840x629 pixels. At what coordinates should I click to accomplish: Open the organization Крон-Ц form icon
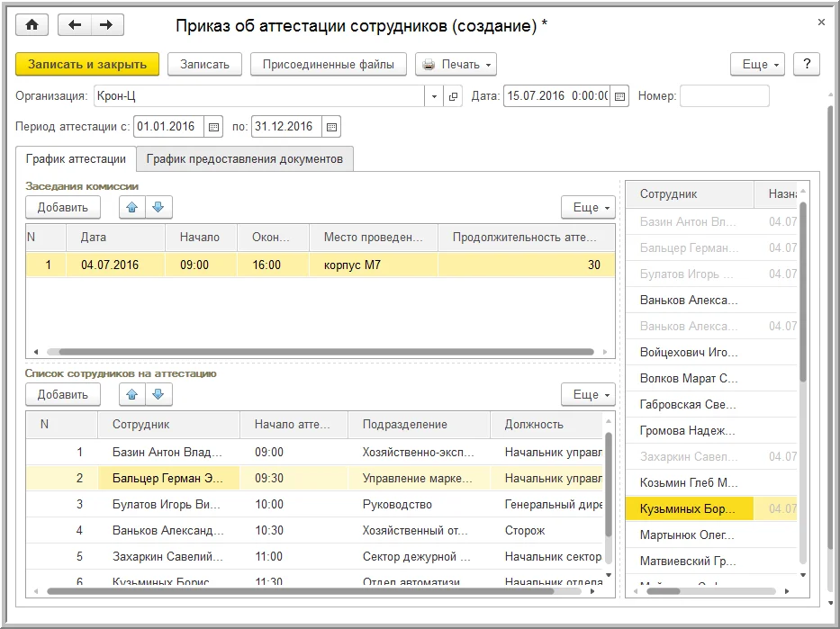[x=453, y=96]
